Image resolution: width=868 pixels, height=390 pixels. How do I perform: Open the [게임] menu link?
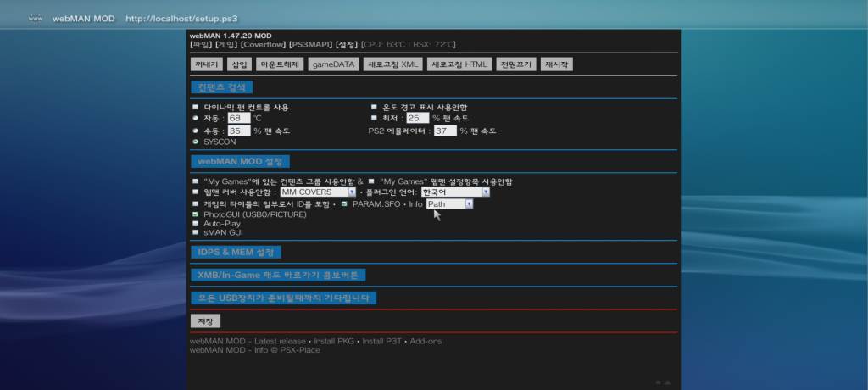(x=226, y=44)
